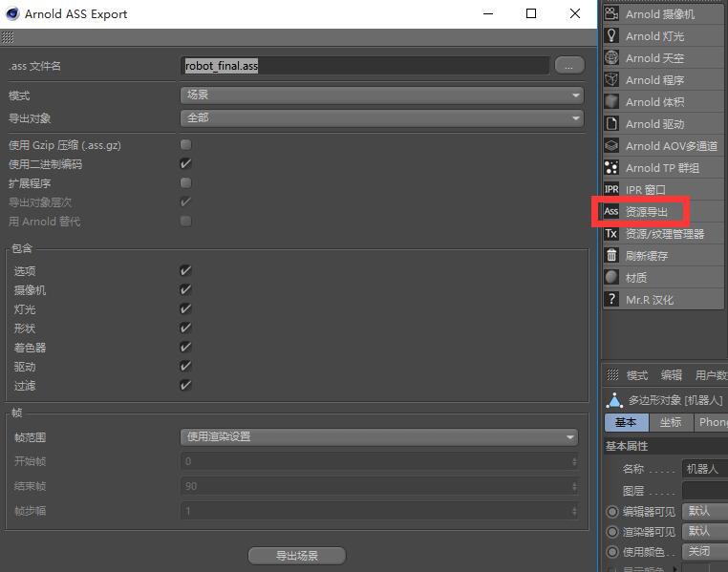Maximize the Arnold ASS Export window
Viewport: 728px width, 572px height.
coord(531,14)
